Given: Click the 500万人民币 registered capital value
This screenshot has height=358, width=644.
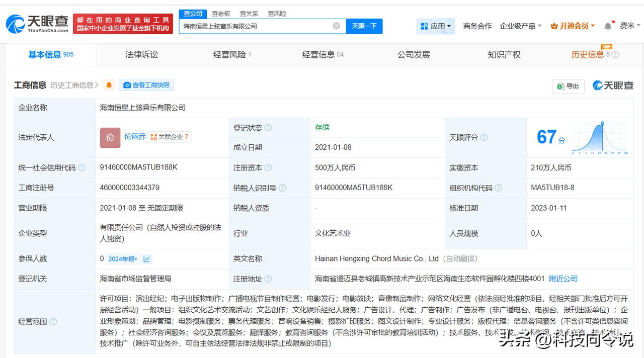Looking at the screenshot, I should point(335,167).
